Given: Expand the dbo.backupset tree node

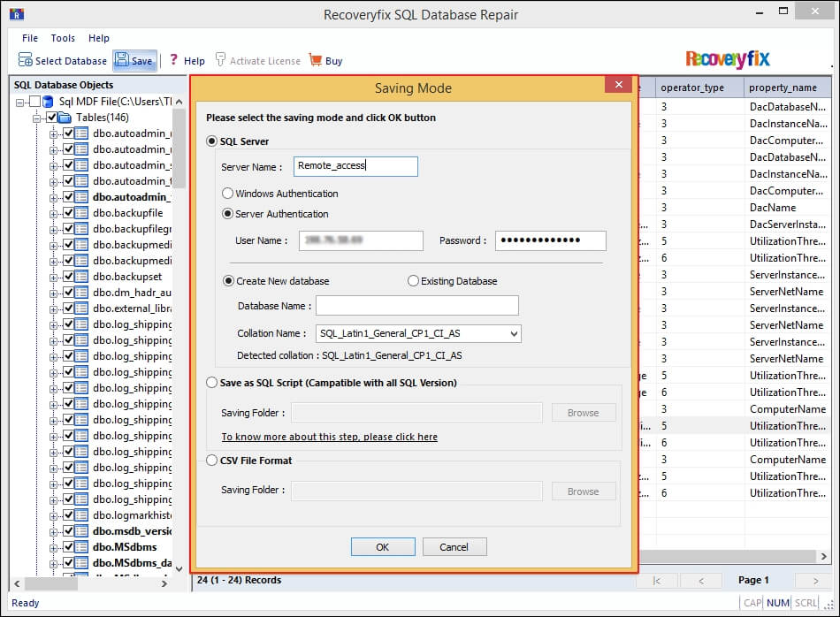Looking at the screenshot, I should click(54, 277).
